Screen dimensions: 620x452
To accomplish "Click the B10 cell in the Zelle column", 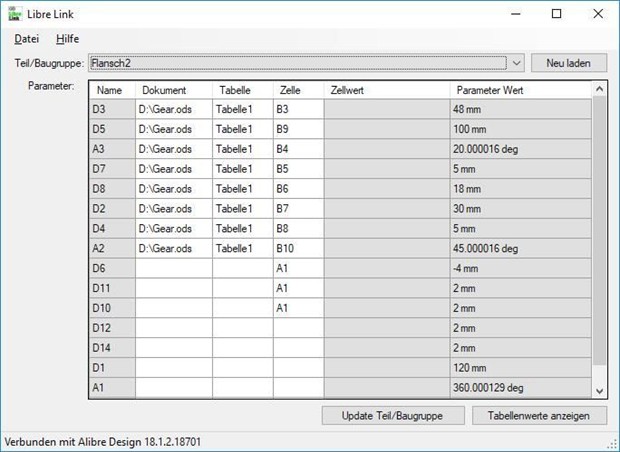I will 299,248.
